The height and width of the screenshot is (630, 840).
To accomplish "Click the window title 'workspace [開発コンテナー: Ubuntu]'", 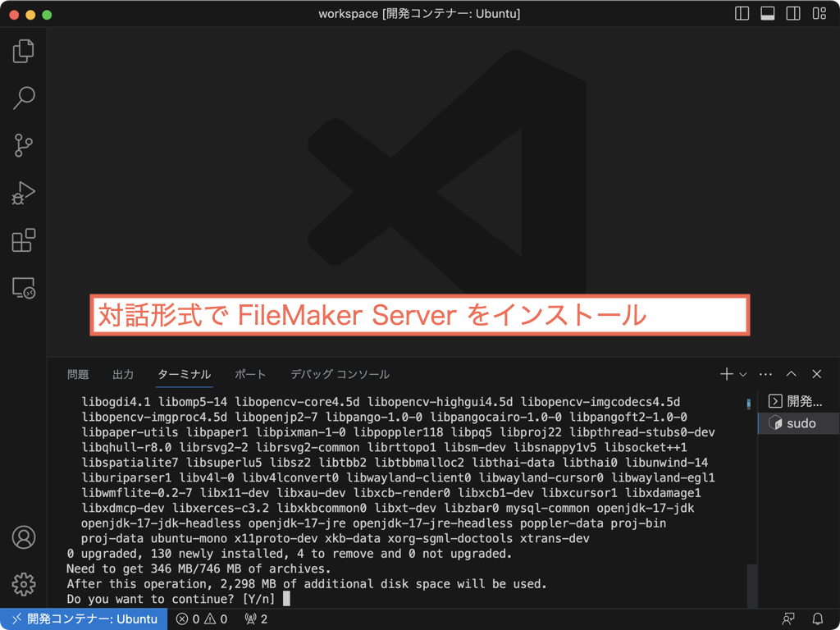I will [419, 13].
